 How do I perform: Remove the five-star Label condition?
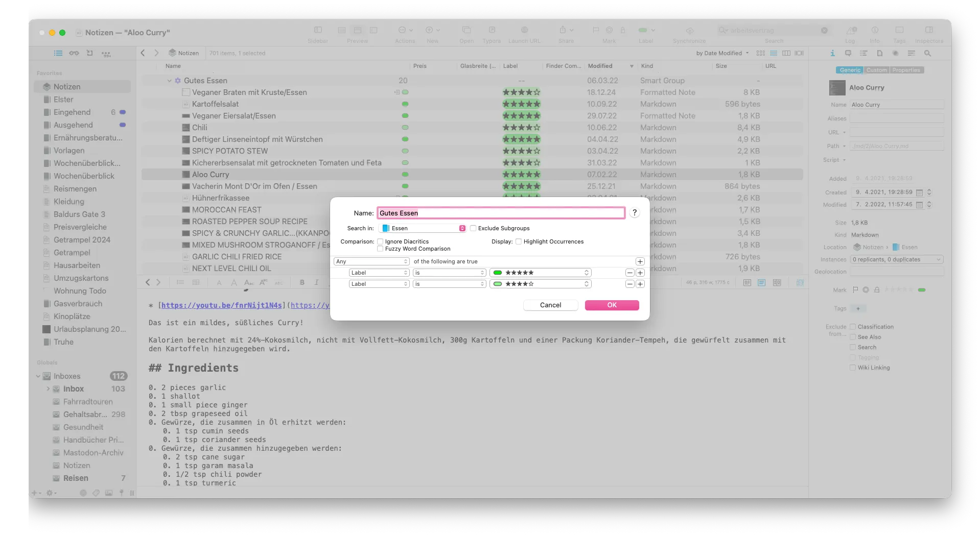point(630,273)
